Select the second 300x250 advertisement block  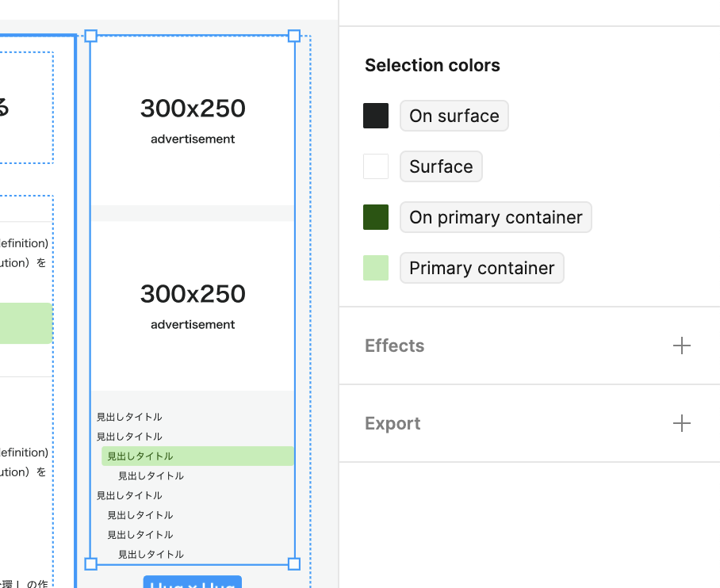[193, 306]
